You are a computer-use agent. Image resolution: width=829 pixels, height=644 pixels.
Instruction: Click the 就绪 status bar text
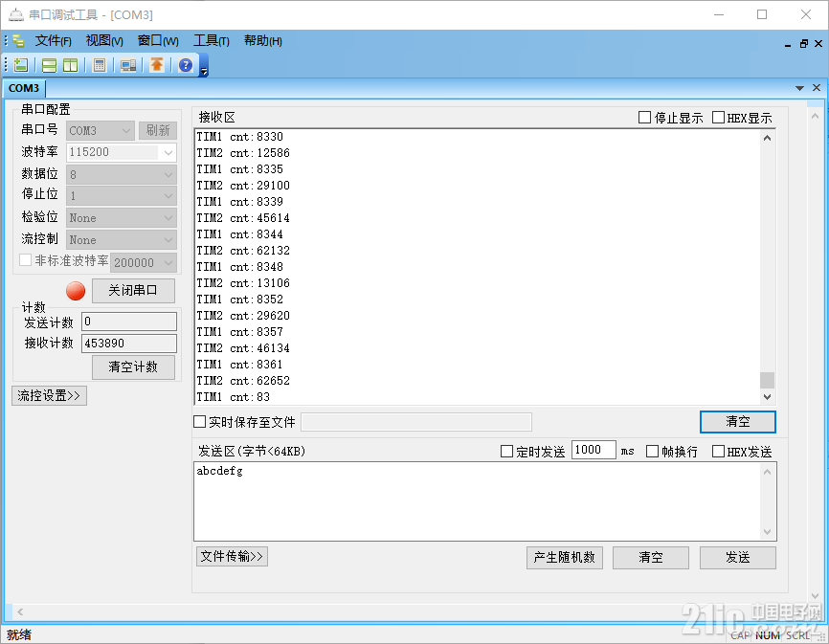tap(19, 634)
